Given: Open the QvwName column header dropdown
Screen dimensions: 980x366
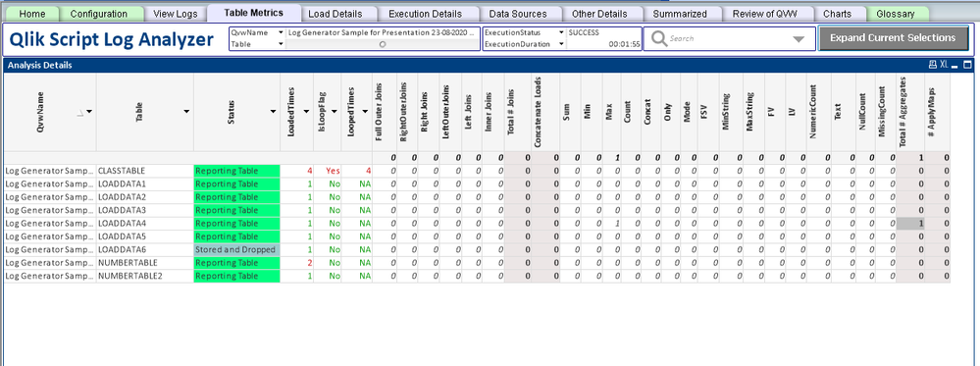Looking at the screenshot, I should [89, 111].
